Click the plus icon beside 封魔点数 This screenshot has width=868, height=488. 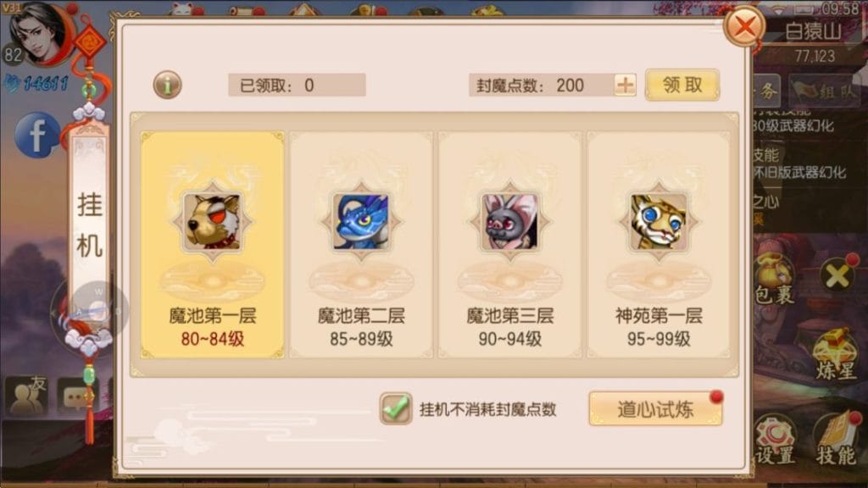tap(625, 86)
